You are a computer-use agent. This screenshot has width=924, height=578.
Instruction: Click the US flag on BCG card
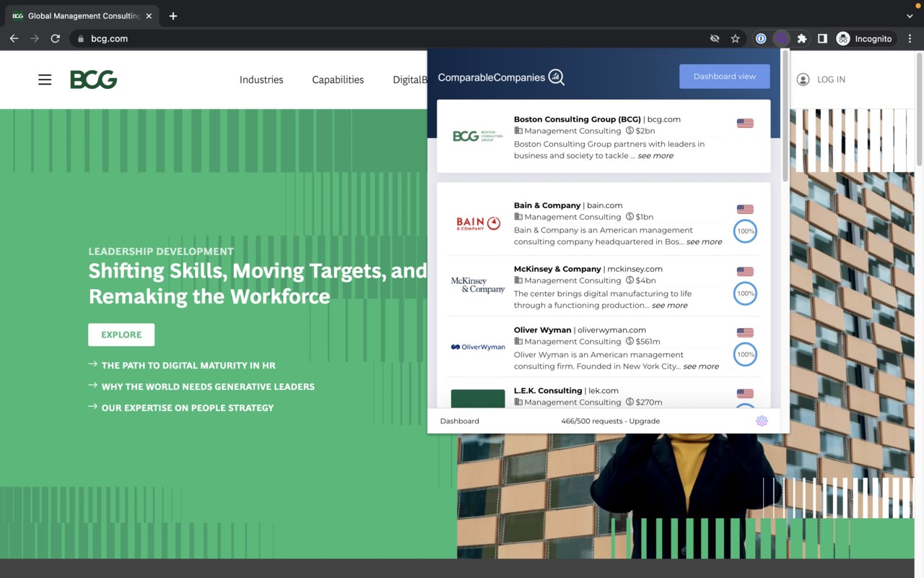click(x=745, y=124)
